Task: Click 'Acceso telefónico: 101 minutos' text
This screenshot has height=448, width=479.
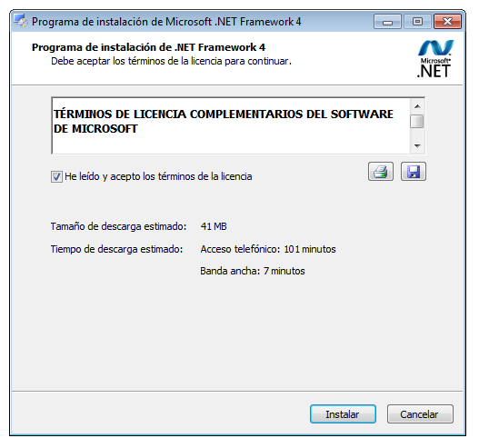Action: (x=268, y=249)
